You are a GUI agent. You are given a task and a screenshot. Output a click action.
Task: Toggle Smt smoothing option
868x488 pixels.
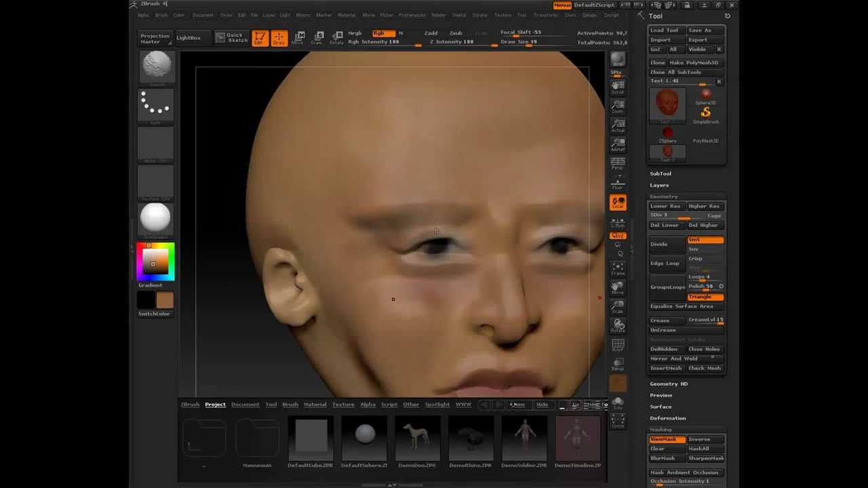(x=705, y=240)
